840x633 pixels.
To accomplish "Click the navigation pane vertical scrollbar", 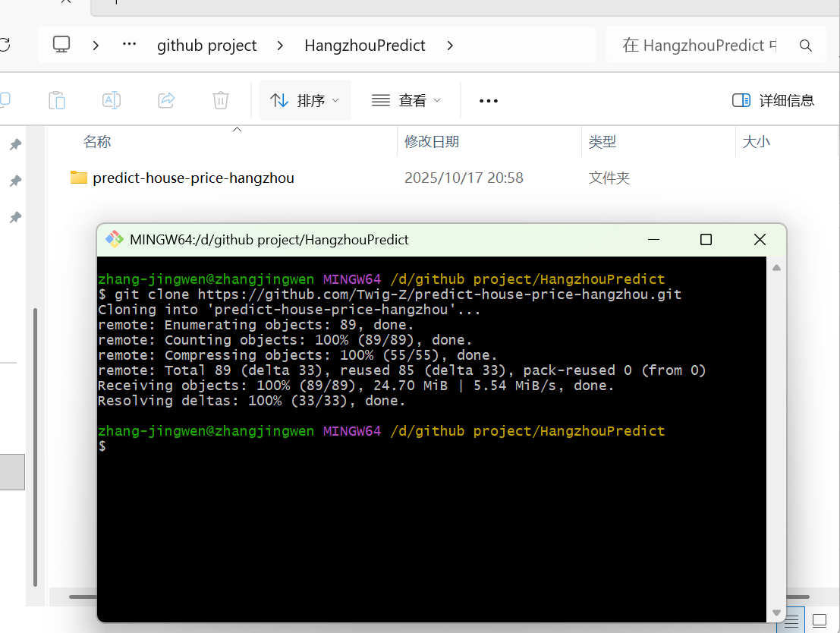I will point(36,448).
